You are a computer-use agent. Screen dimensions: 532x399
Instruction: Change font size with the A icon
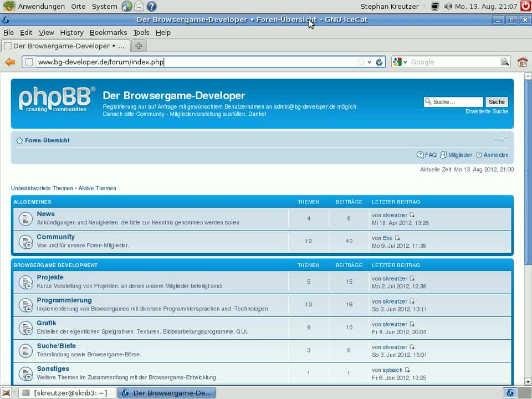click(501, 138)
